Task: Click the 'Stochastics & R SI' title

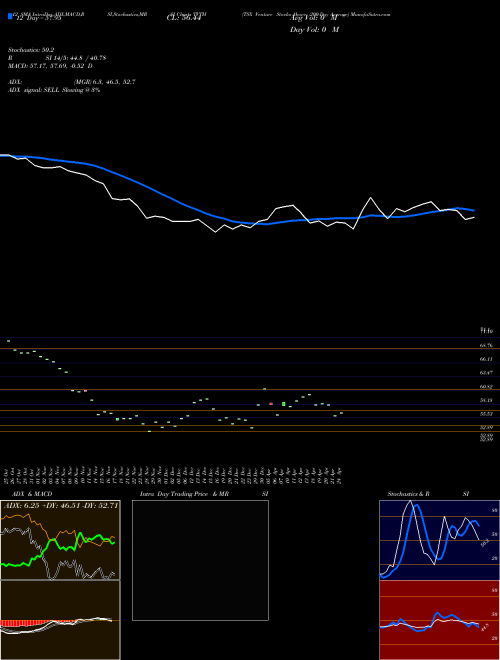Action: [428, 494]
